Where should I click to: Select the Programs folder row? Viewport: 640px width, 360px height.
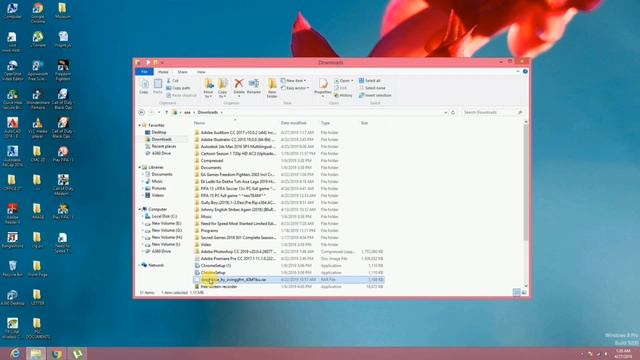coord(288,231)
